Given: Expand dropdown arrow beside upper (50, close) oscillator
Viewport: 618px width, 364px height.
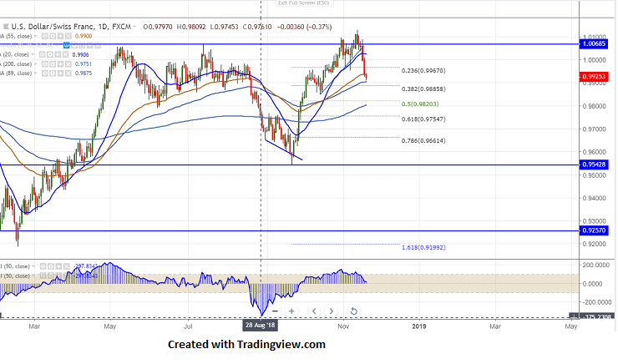Looking at the screenshot, I should click(33, 266).
